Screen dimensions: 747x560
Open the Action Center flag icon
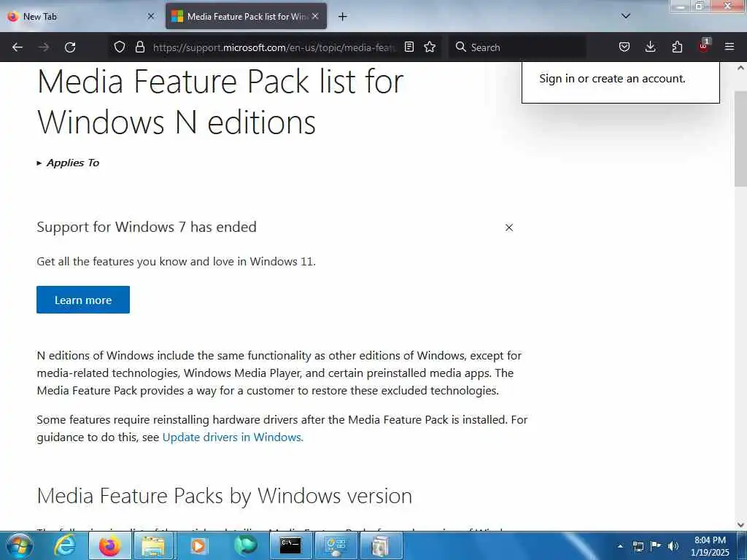(x=656, y=546)
